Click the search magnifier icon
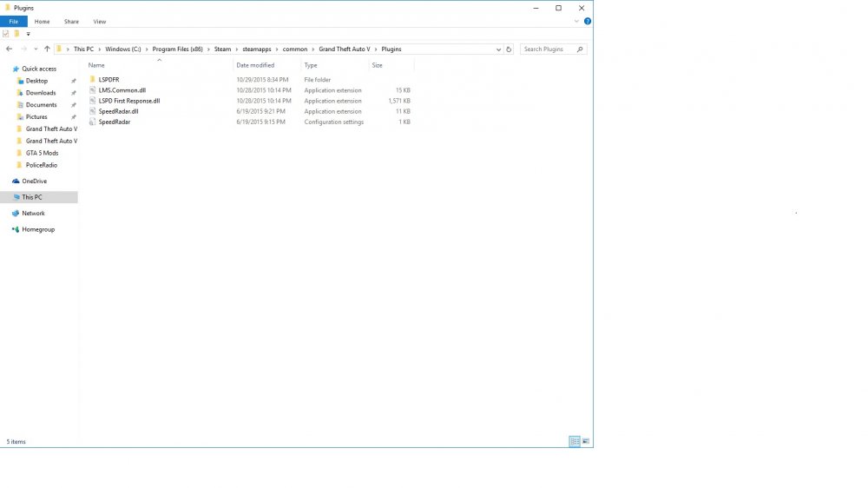The image size is (868, 488). [580, 49]
